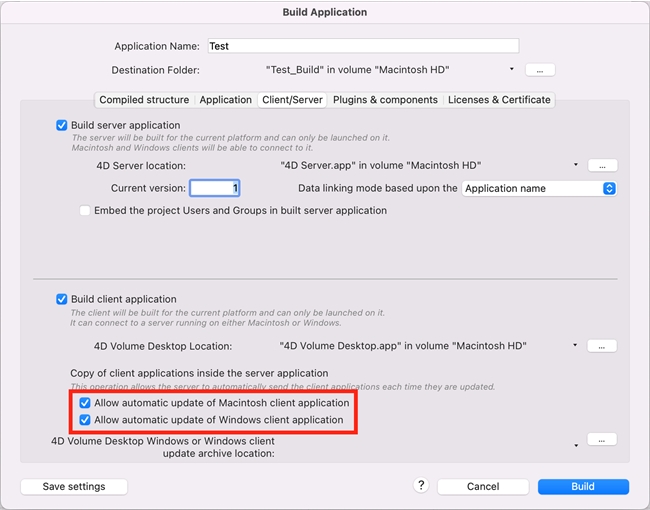The height and width of the screenshot is (510, 650).
Task: Disable automatic update of Macintosh client
Action: [85, 403]
